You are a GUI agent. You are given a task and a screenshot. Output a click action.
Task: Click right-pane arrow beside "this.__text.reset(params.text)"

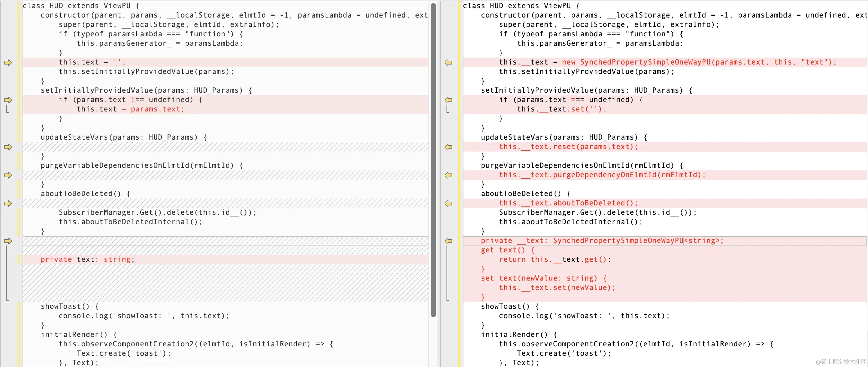(x=448, y=147)
